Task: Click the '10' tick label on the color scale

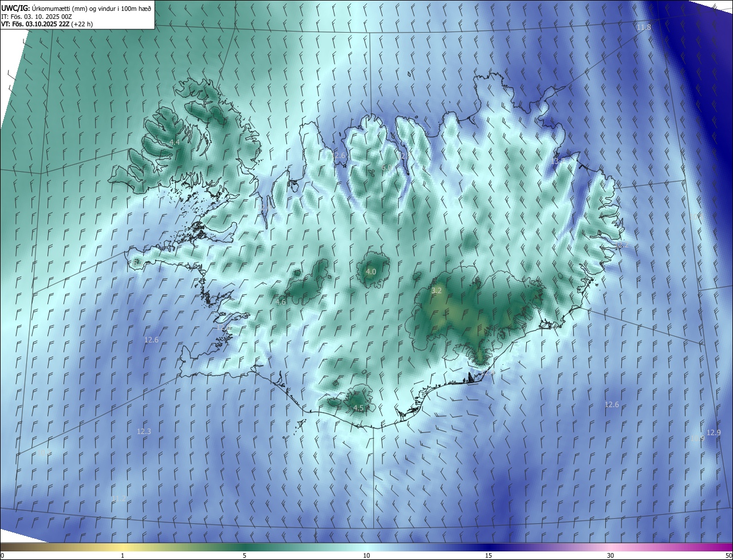Action: click(x=366, y=555)
